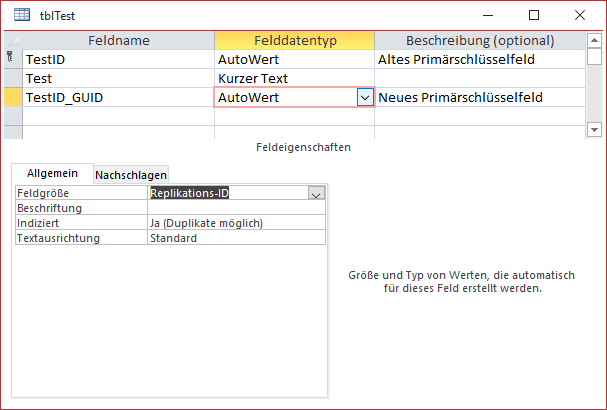
Task: Click the Indiziert property value field
Action: tap(236, 223)
